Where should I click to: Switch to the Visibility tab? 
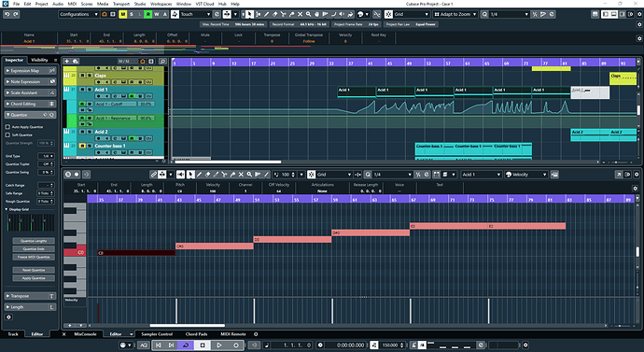coord(39,60)
